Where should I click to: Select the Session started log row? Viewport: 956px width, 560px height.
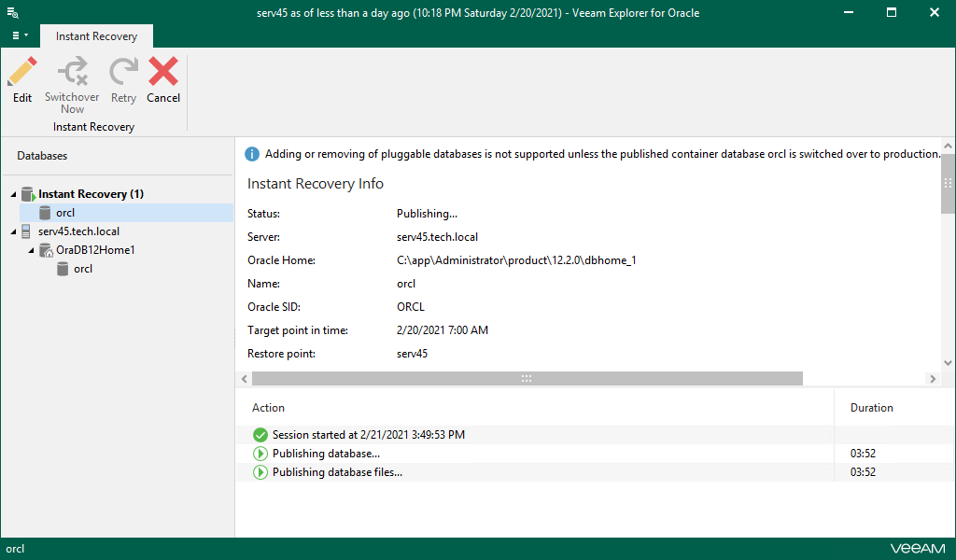[x=593, y=435]
